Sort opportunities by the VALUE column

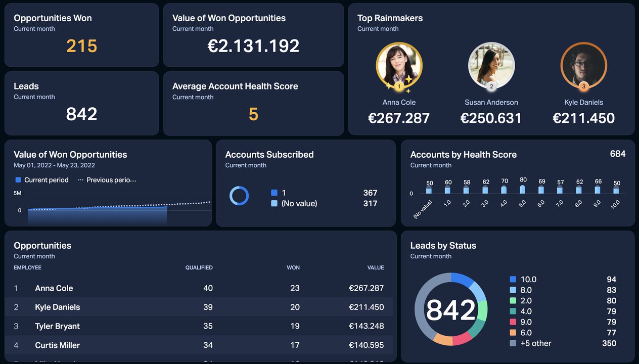376,267
